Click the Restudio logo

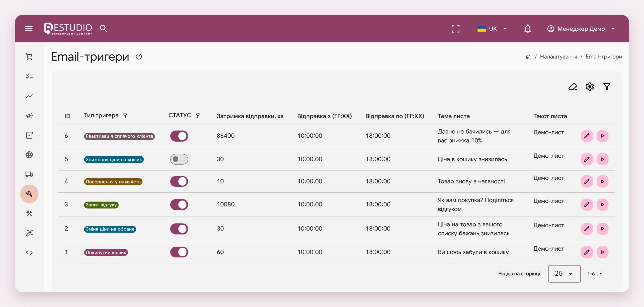(68, 29)
